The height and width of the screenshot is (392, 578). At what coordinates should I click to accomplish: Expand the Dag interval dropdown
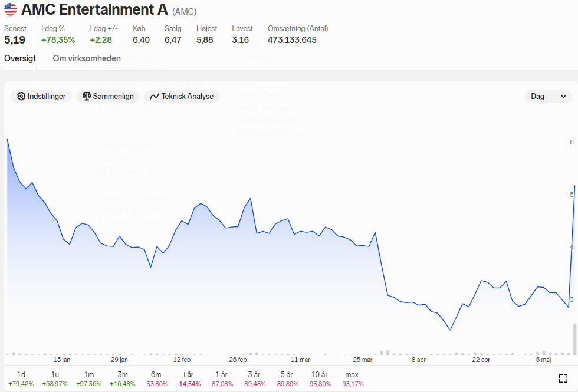(548, 97)
